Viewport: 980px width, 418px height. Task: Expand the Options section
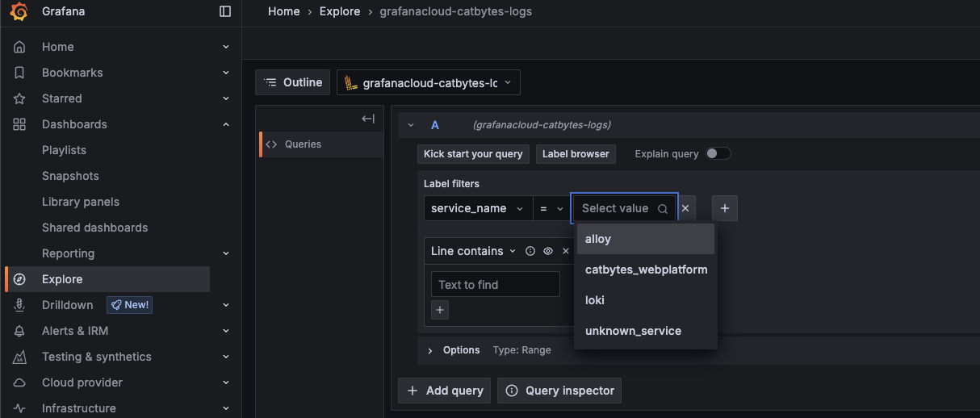pos(430,350)
